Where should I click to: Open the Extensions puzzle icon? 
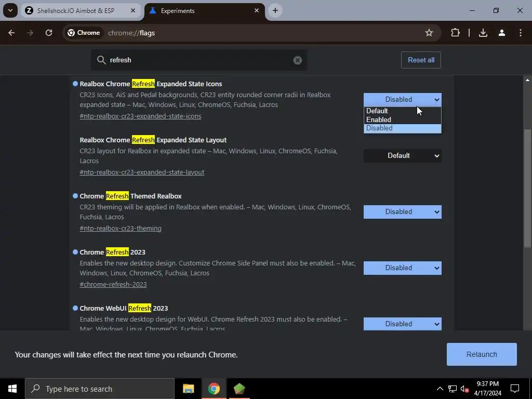[x=455, y=33]
